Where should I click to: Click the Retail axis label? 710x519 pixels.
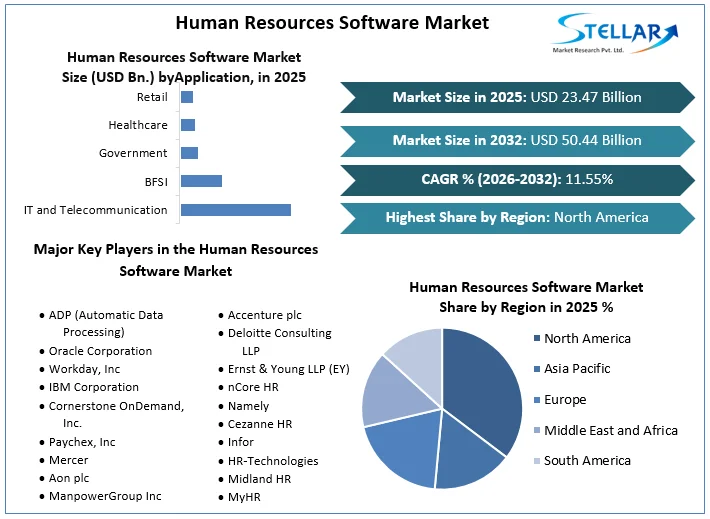point(152,97)
